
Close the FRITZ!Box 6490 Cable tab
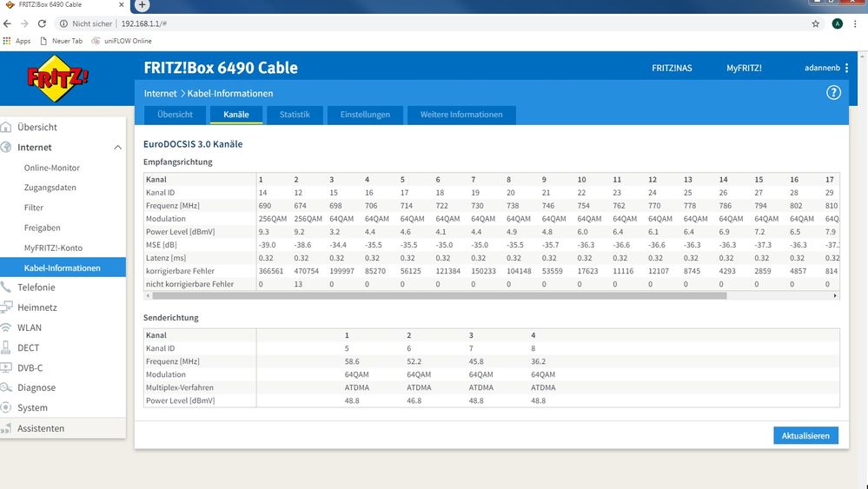coord(122,4)
